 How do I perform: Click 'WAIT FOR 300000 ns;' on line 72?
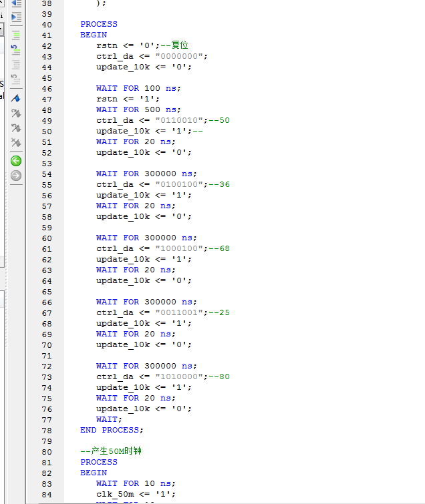[146, 366]
